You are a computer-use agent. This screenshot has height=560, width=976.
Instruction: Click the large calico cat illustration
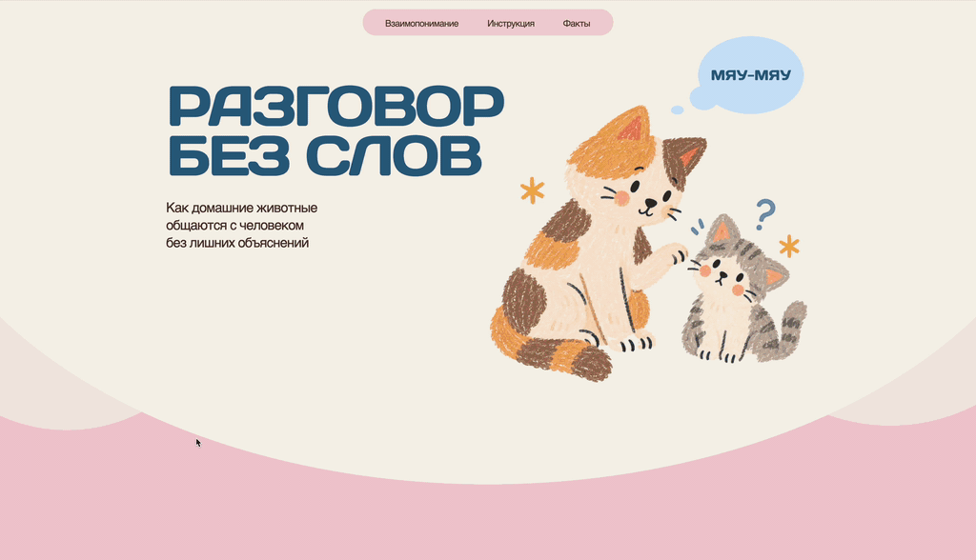(598, 244)
